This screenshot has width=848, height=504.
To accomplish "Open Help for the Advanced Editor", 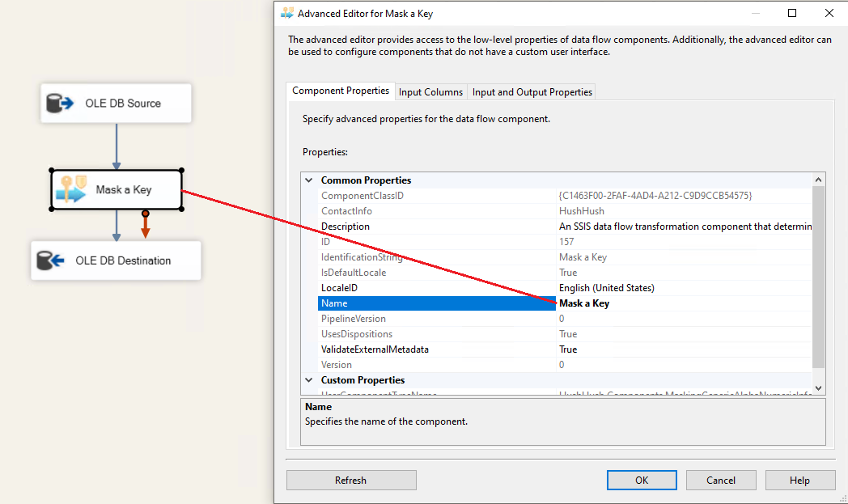I will (799, 481).
